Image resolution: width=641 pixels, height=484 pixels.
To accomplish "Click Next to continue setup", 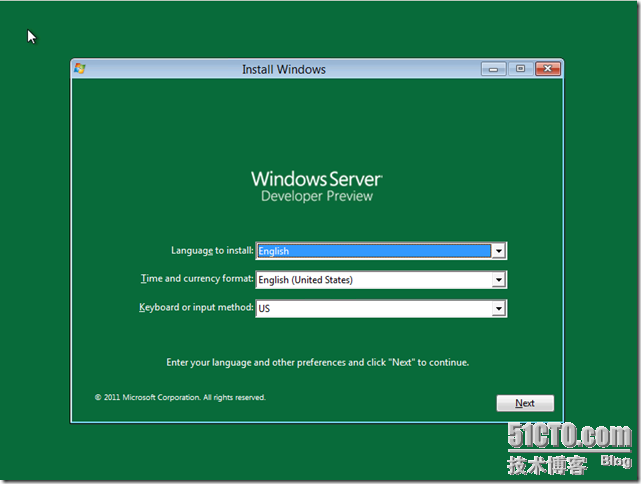I will click(x=525, y=403).
